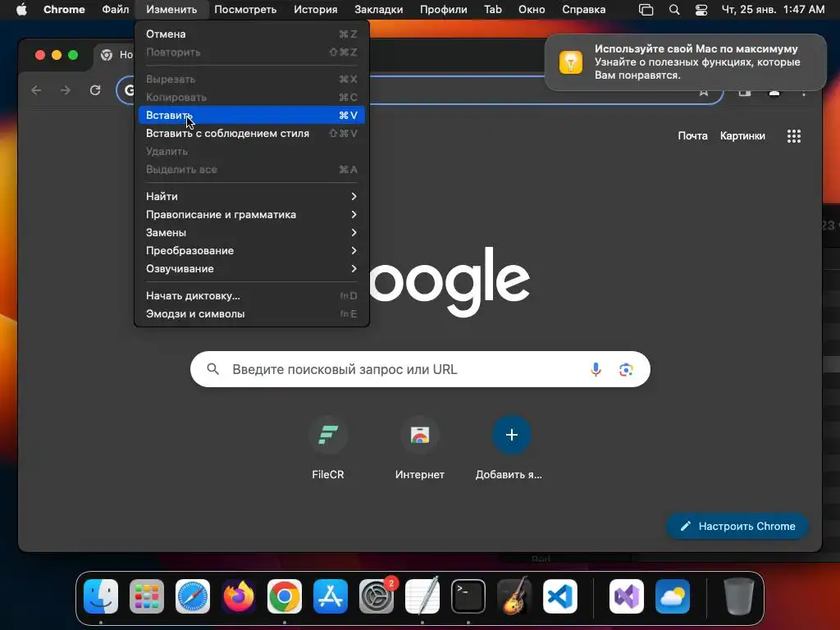Select Эмодзи и символы menu item

point(251,314)
